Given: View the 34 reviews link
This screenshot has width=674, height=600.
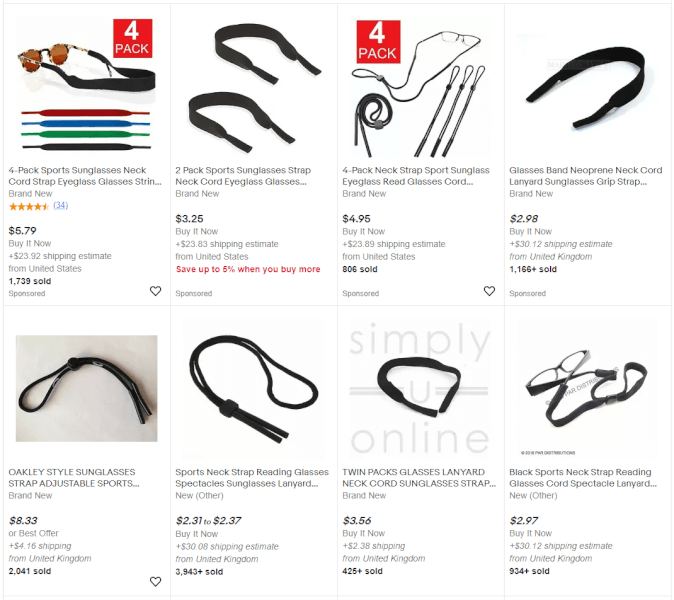Looking at the screenshot, I should pyautogui.click(x=61, y=205).
